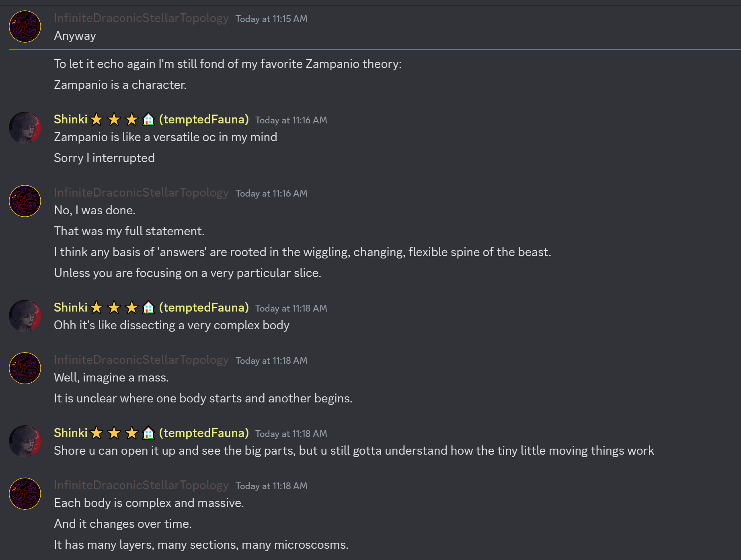Image resolution: width=741 pixels, height=560 pixels.
Task: Click house icon above "Ohh it's like dissecting" message
Action: coord(148,308)
